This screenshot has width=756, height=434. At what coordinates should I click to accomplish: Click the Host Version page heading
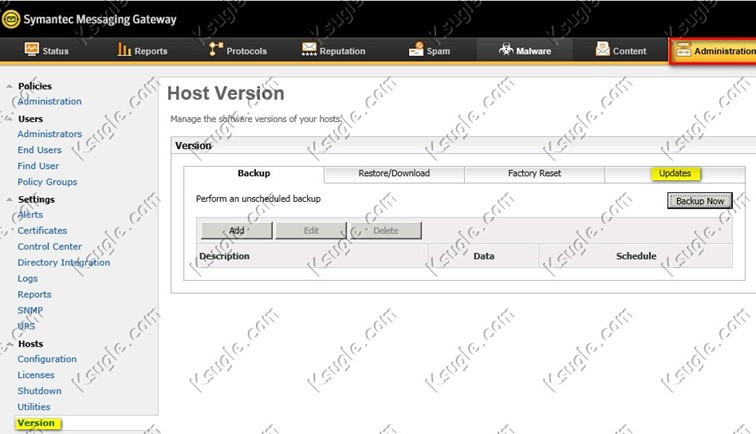tap(226, 94)
